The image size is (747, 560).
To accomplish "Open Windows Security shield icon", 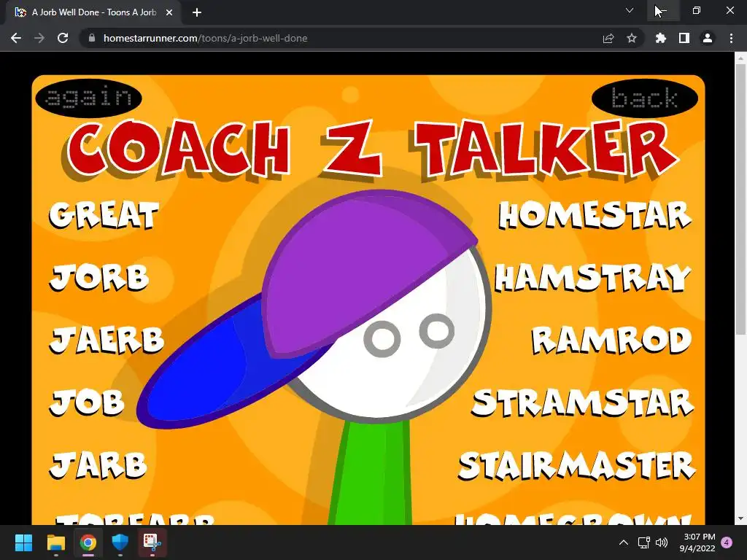I will pyautogui.click(x=120, y=542).
